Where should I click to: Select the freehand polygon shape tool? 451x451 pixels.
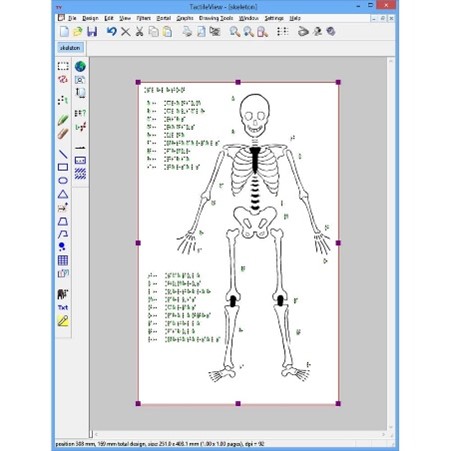[x=63, y=234]
